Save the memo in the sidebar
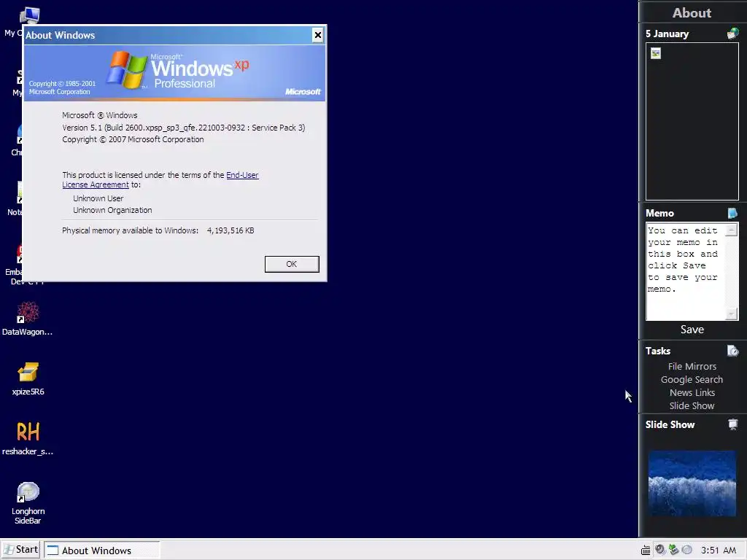Viewport: 747px width, 560px height. [x=692, y=330]
